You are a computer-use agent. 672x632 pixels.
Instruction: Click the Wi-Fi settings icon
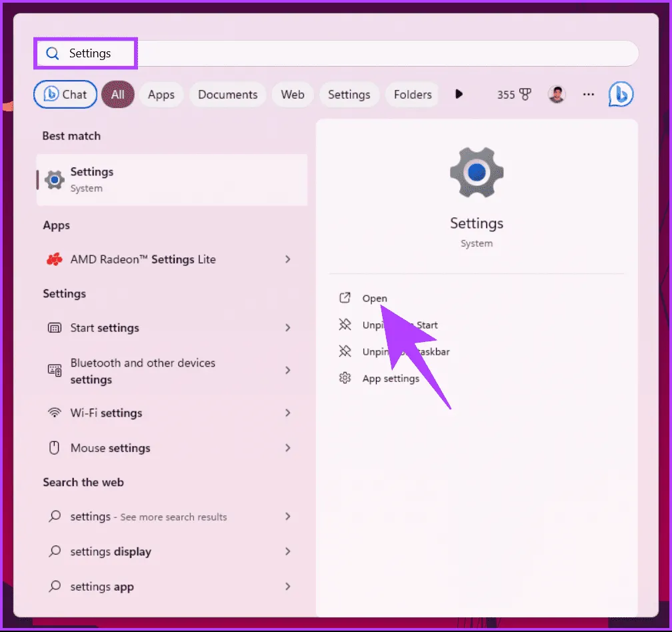click(55, 413)
